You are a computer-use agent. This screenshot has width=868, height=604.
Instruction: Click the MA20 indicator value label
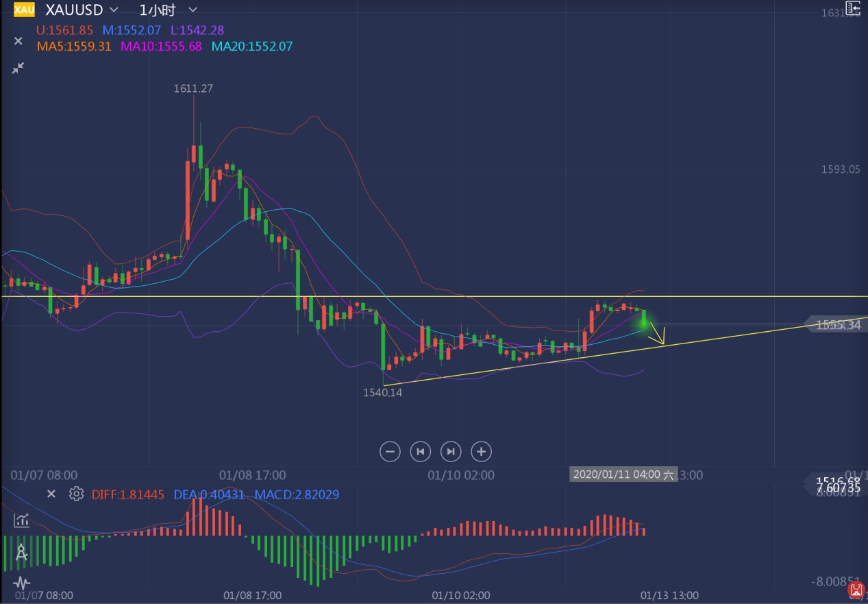(252, 47)
